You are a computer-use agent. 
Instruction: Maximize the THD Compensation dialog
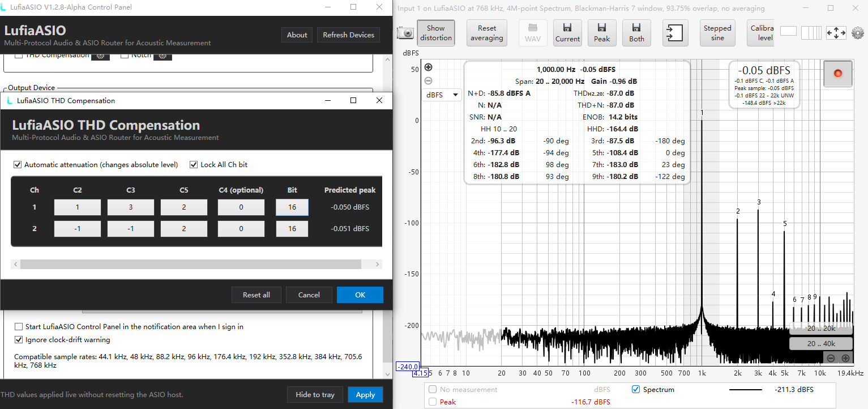coord(353,100)
